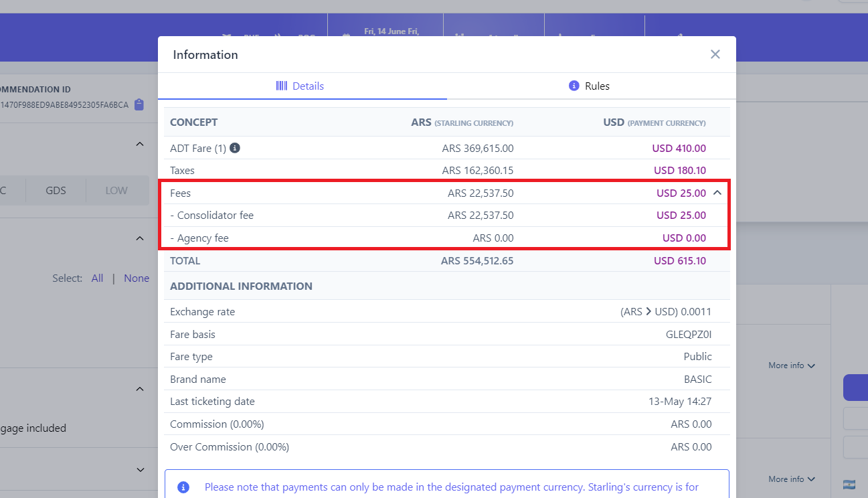Click the Details tab barcode icon
Viewport: 868px width, 498px height.
click(282, 86)
